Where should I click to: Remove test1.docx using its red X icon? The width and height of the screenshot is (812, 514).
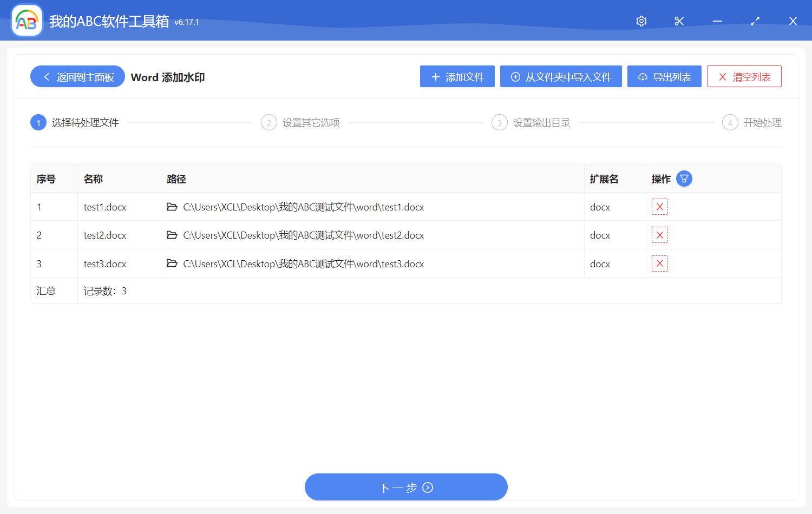[x=660, y=207]
